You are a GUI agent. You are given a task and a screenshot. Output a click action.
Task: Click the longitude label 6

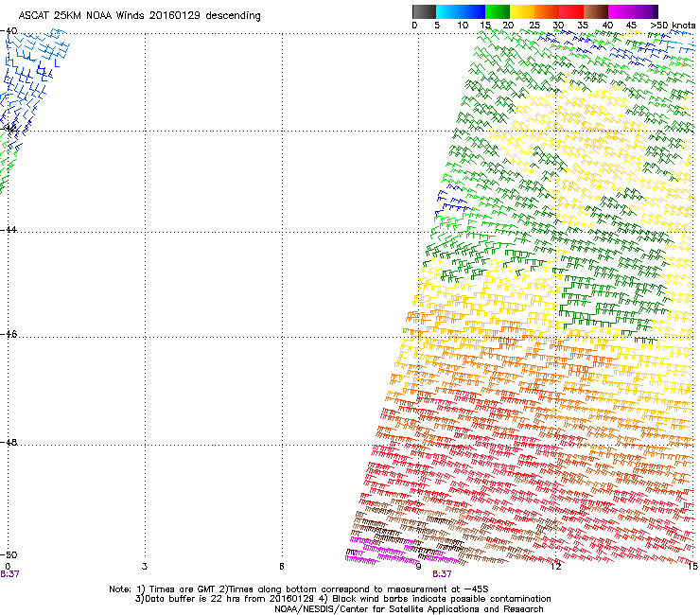tap(282, 567)
